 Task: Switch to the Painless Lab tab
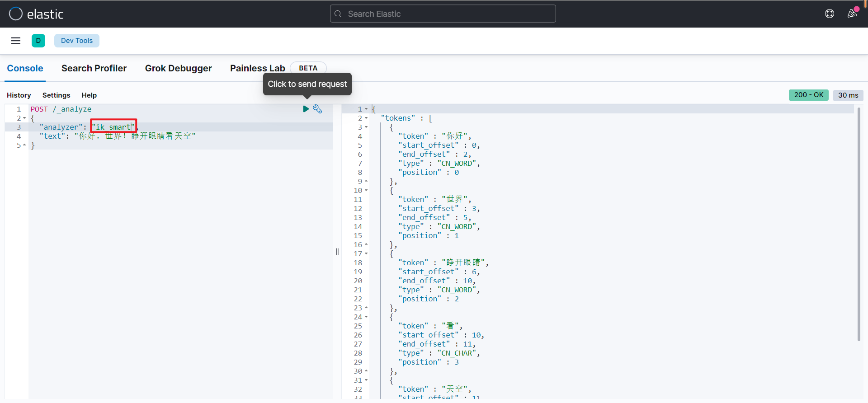point(258,68)
